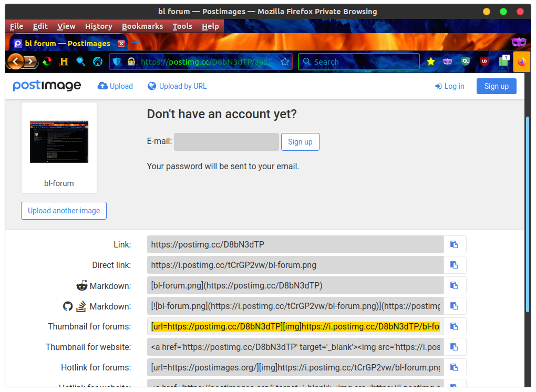Screen dimensions: 536x392
Task: Open the History menu
Action: coord(99,26)
